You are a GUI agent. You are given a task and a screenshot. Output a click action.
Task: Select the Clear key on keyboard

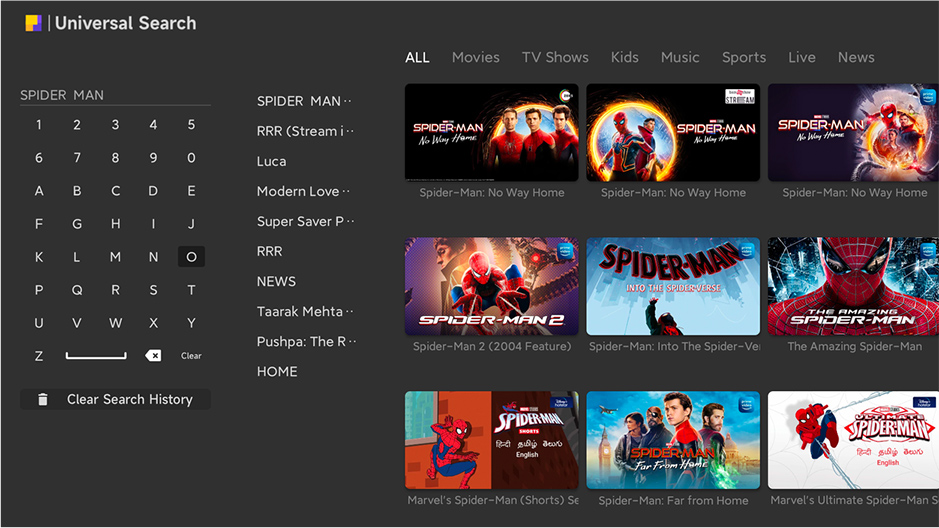(x=191, y=356)
